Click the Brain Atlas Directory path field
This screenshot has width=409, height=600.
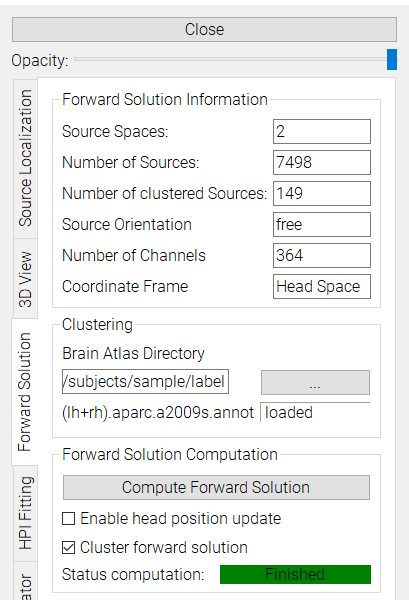click(145, 382)
